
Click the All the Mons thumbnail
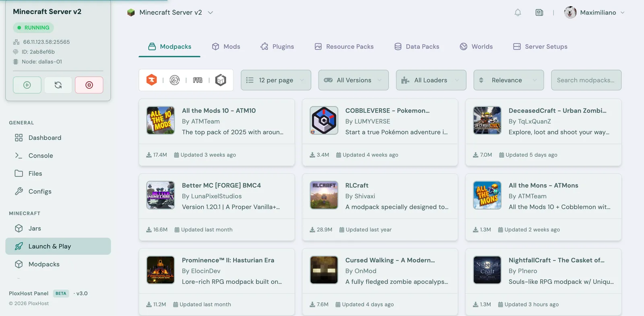point(487,195)
